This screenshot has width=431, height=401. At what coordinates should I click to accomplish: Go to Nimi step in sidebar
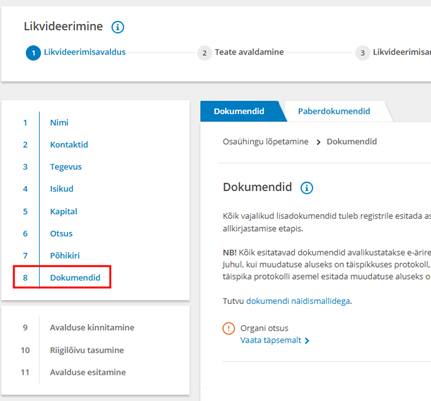pyautogui.click(x=59, y=123)
